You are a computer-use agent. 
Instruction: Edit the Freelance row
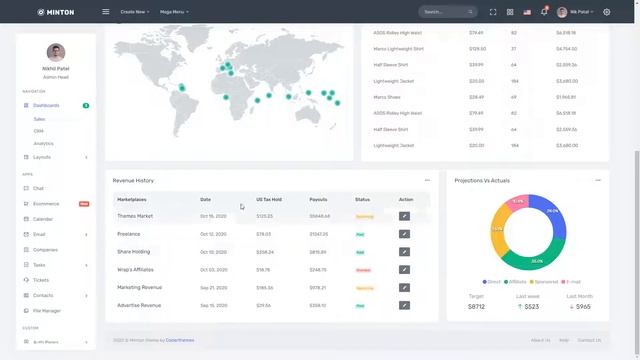404,234
